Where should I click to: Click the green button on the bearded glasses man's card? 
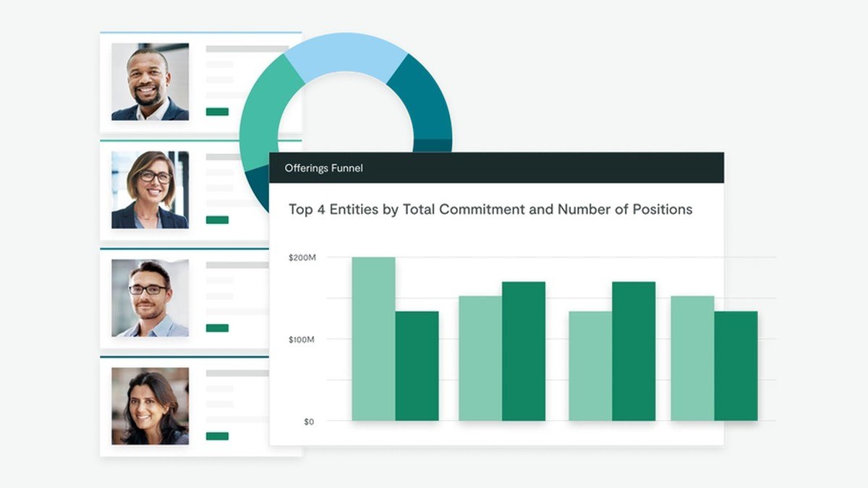point(217,328)
